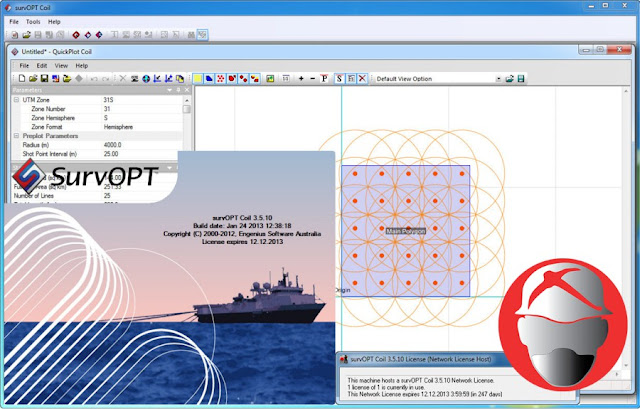Toggle the S label button

(x=339, y=78)
